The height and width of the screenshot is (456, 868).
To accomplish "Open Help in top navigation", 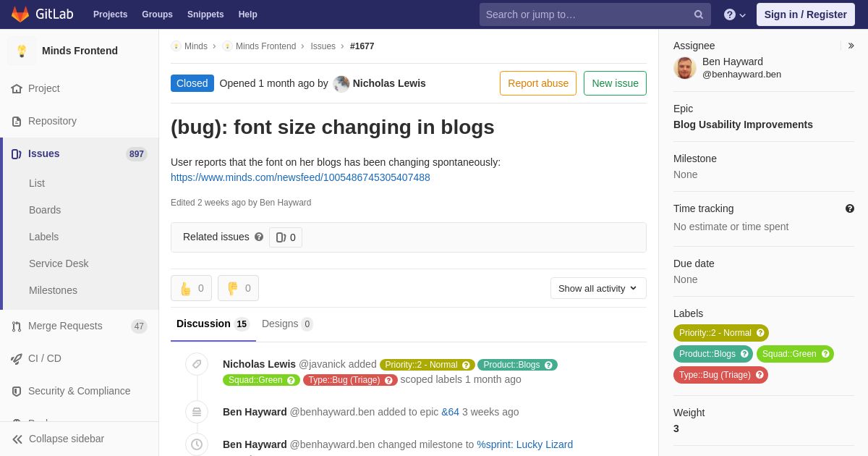I will point(248,14).
